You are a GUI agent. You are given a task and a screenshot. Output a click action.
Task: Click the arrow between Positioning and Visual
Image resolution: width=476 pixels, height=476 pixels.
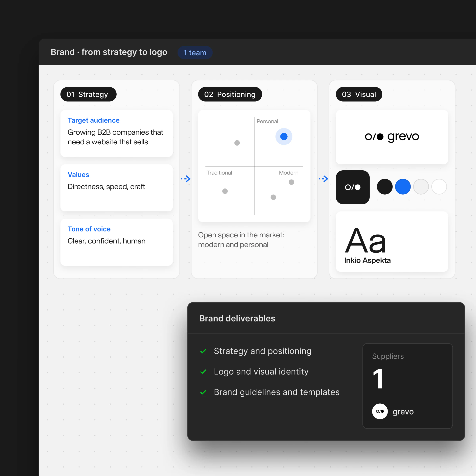pyautogui.click(x=323, y=179)
